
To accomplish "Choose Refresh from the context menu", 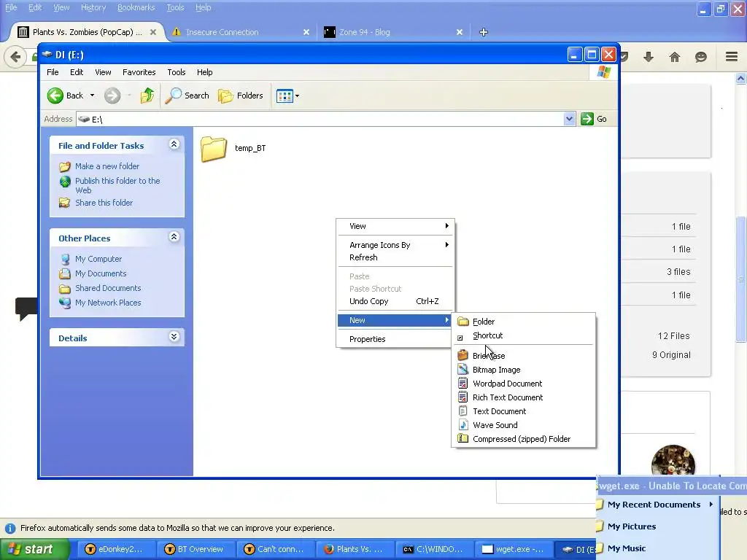I will 395,257.
